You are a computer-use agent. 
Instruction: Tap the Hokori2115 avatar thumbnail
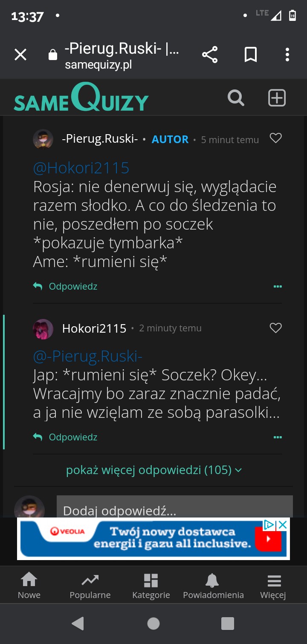tap(43, 329)
